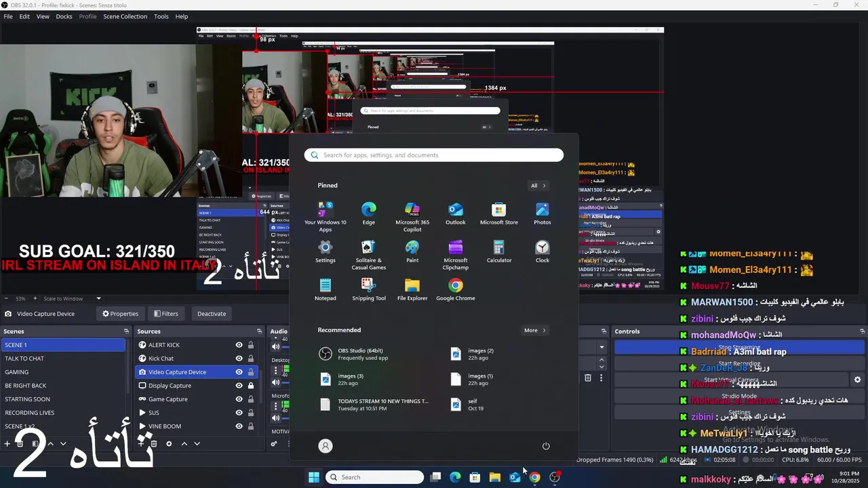Click the Deactivate button
The image size is (868, 488).
(212, 314)
